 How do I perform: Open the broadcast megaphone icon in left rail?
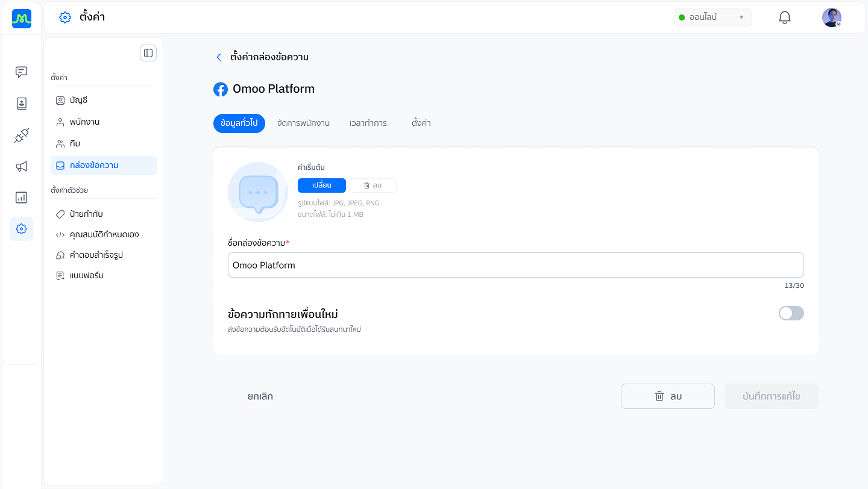22,167
